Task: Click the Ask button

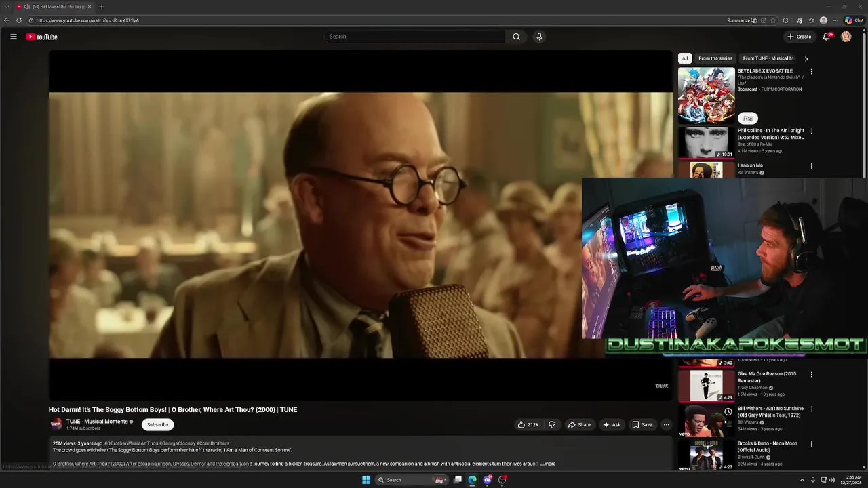Action: (x=612, y=425)
